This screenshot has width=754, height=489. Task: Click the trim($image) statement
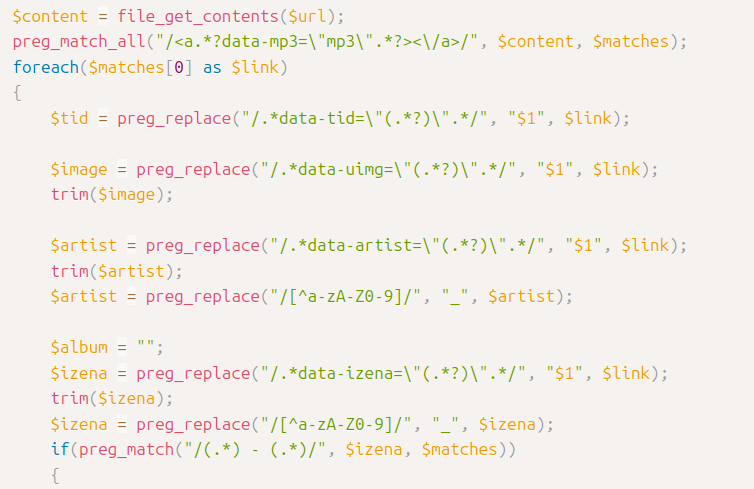click(x=112, y=194)
